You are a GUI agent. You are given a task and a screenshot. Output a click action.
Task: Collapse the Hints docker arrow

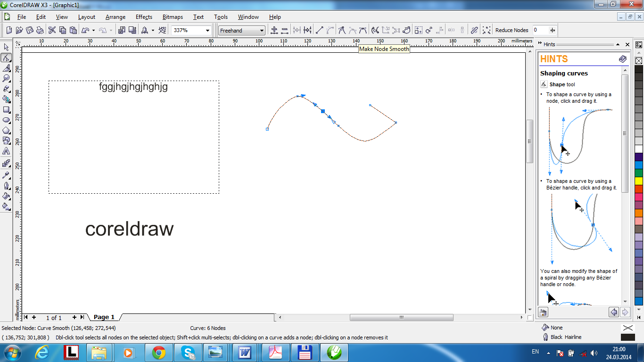point(619,44)
